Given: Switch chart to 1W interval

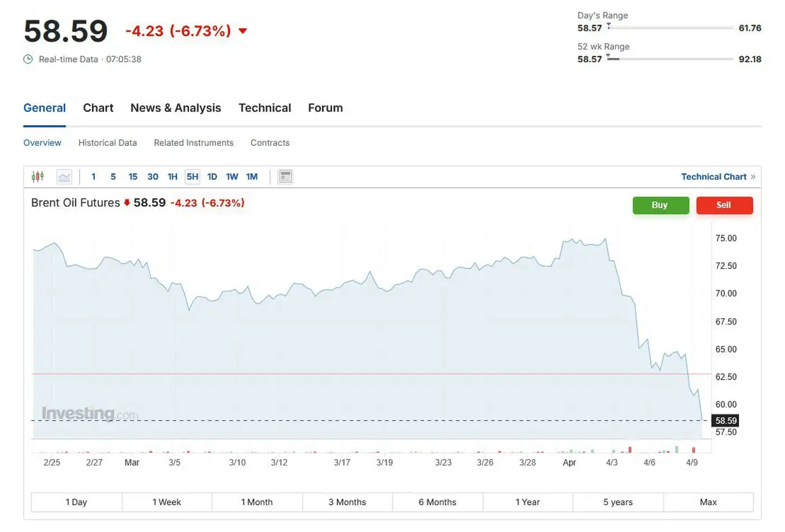Looking at the screenshot, I should (232, 177).
